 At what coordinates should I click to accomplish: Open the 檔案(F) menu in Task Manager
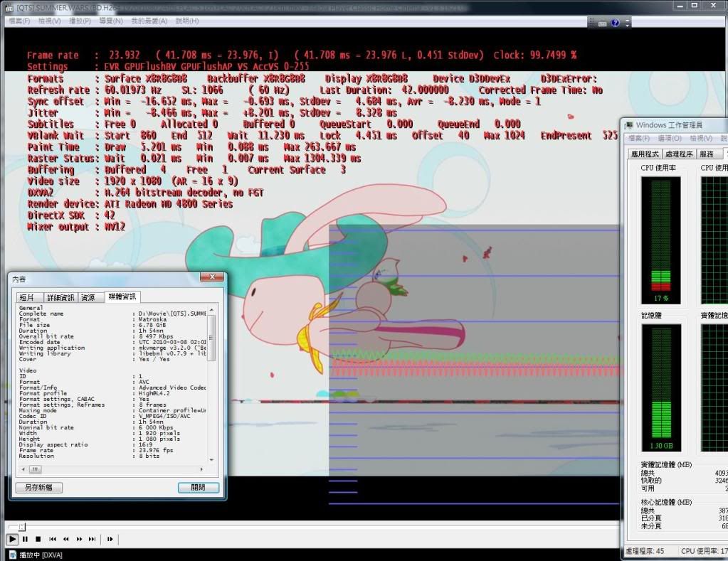639,138
